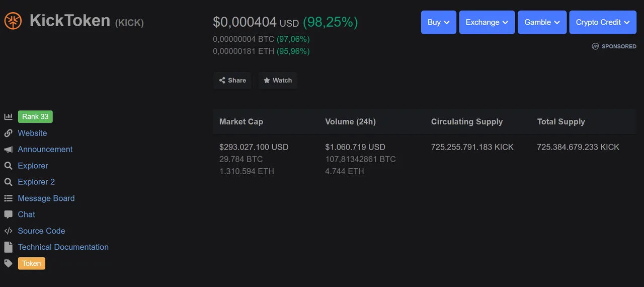Open the Gamble dropdown
This screenshot has width=644, height=287.
pos(542,22)
